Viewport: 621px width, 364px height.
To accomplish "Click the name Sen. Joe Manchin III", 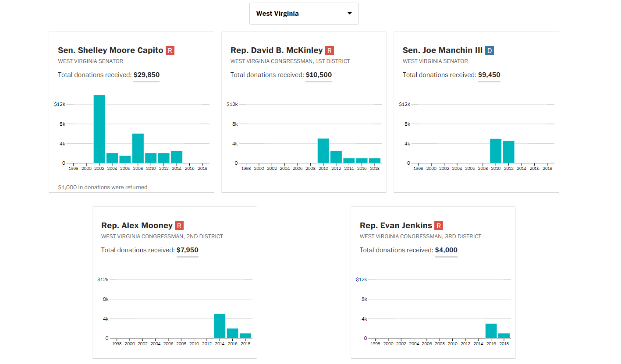I will (443, 50).
